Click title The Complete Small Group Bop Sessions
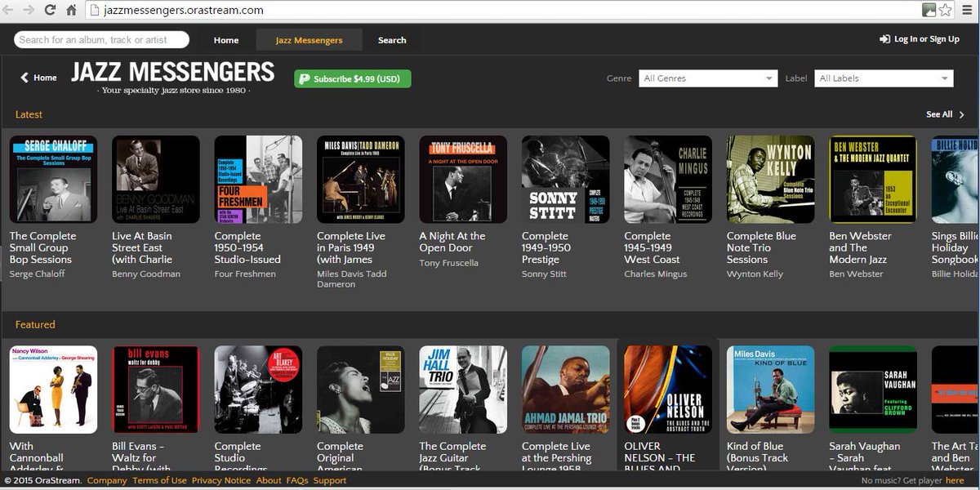The image size is (980, 490). click(x=42, y=247)
